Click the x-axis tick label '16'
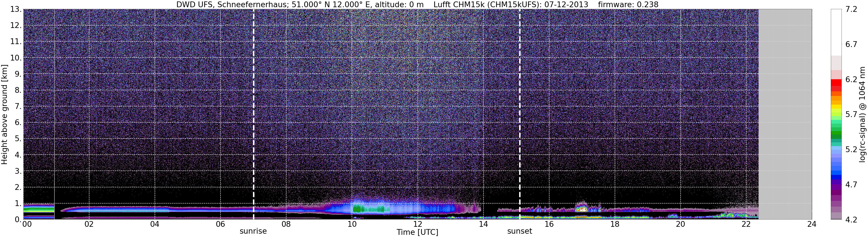 tap(549, 224)
